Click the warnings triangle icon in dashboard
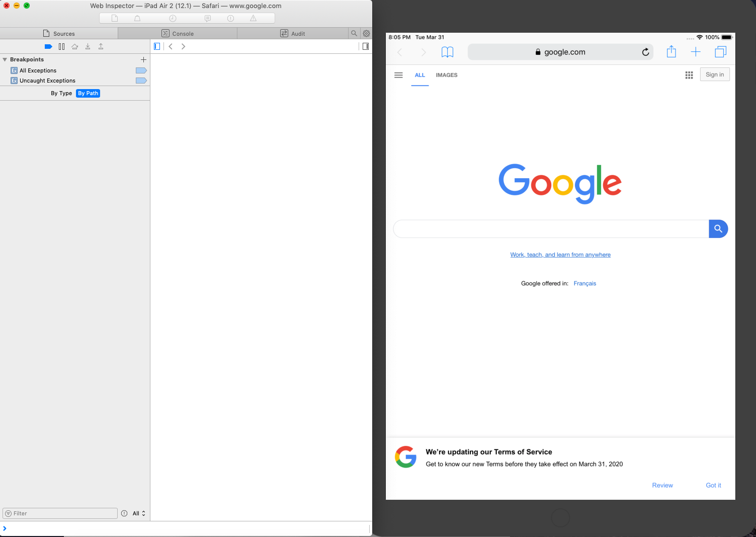The width and height of the screenshot is (756, 537). [x=254, y=18]
